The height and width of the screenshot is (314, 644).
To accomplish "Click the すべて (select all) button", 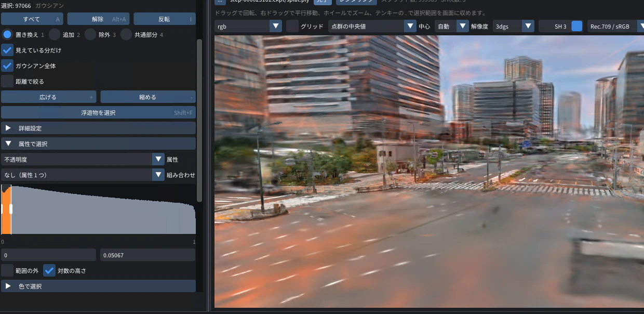I will [x=32, y=19].
